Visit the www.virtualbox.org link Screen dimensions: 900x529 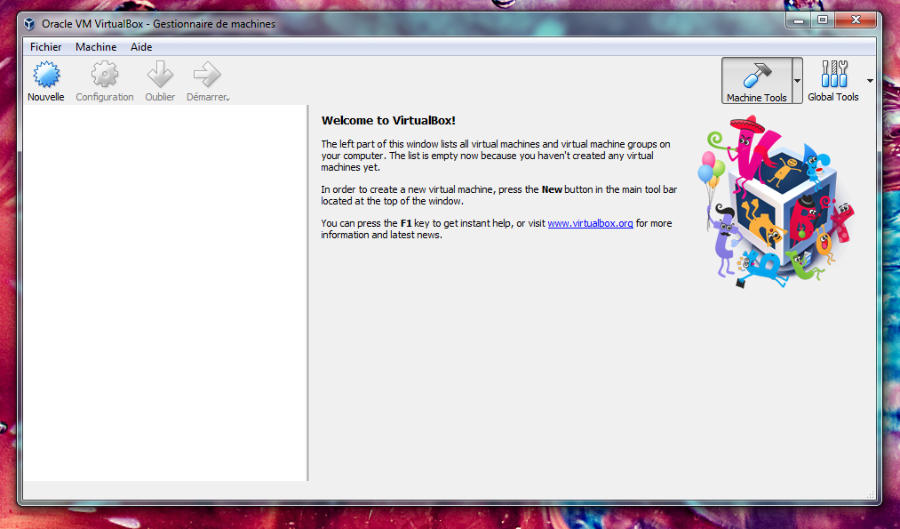[590, 223]
